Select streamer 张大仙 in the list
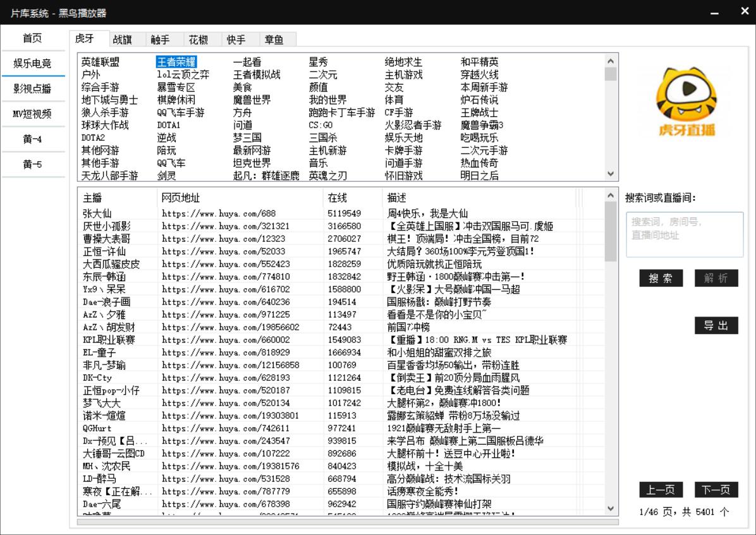 (95, 213)
